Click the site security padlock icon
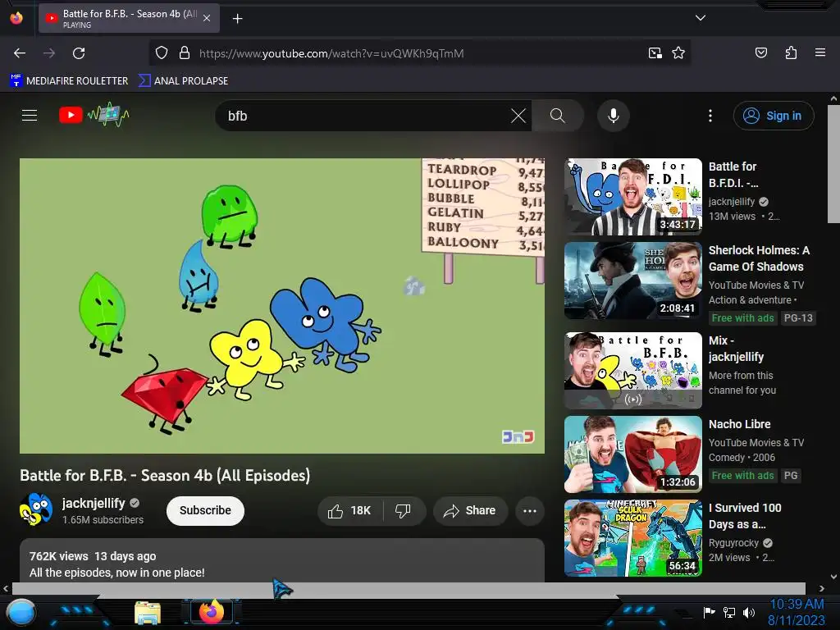The height and width of the screenshot is (630, 840). [x=185, y=53]
